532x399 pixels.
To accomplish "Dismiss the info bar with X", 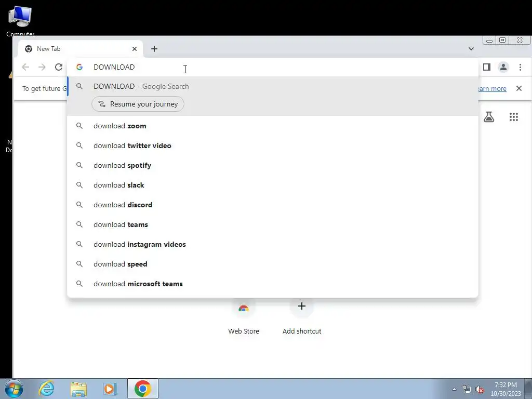I will pyautogui.click(x=519, y=88).
